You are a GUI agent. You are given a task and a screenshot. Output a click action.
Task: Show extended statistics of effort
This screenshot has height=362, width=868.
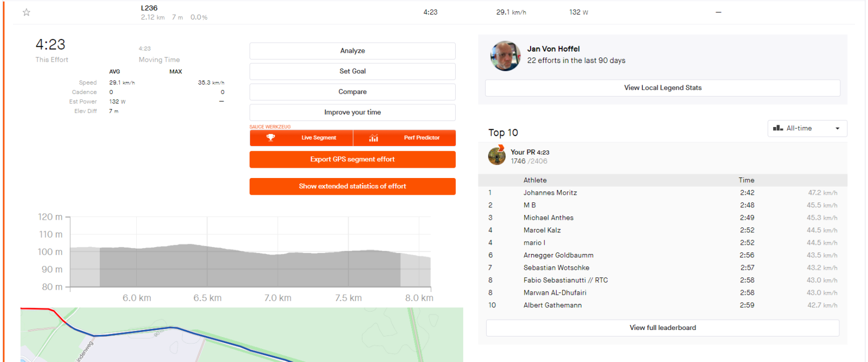click(352, 186)
